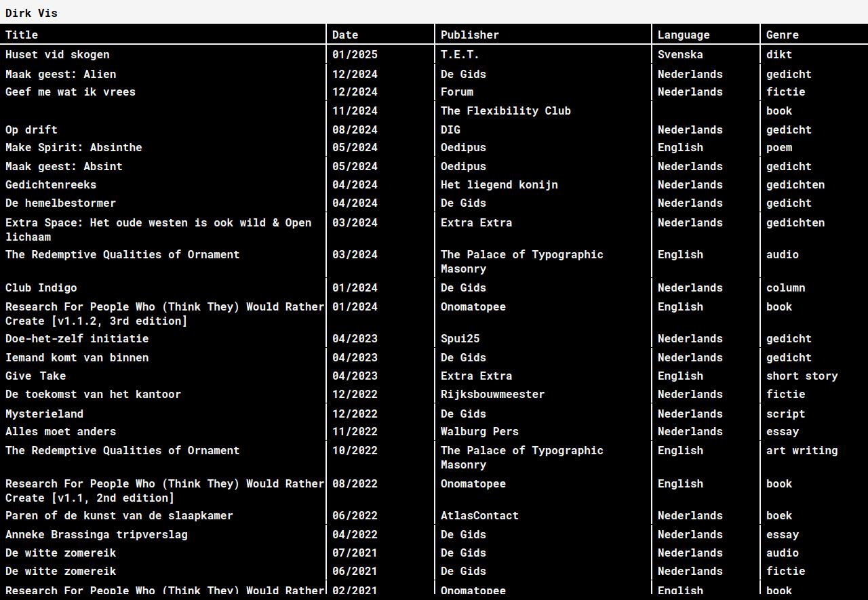Click the column genre cell
Image resolution: width=868 pixels, height=600 pixels.
786,287
